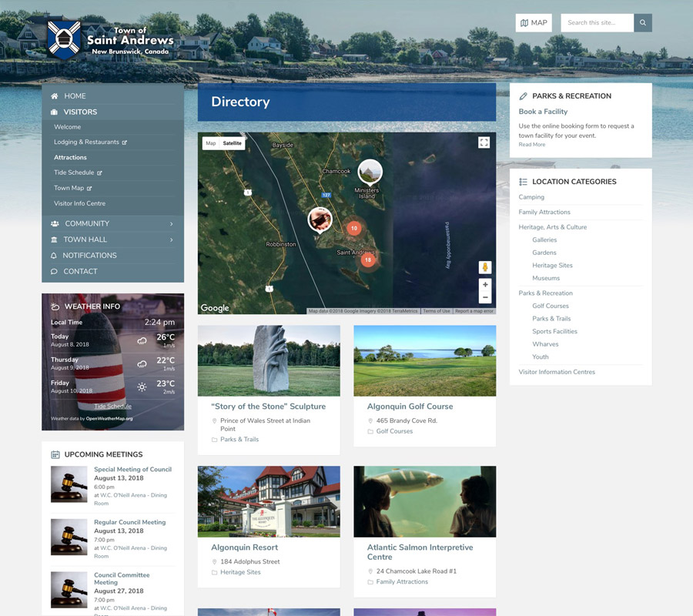
Task: Click the Google logo on the map
Action: click(x=215, y=307)
